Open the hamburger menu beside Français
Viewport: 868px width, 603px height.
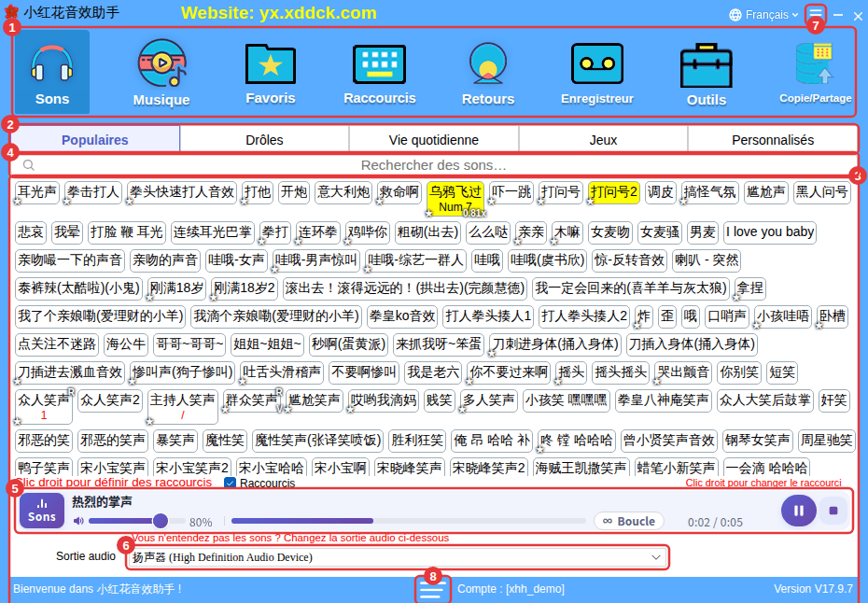coord(816,14)
